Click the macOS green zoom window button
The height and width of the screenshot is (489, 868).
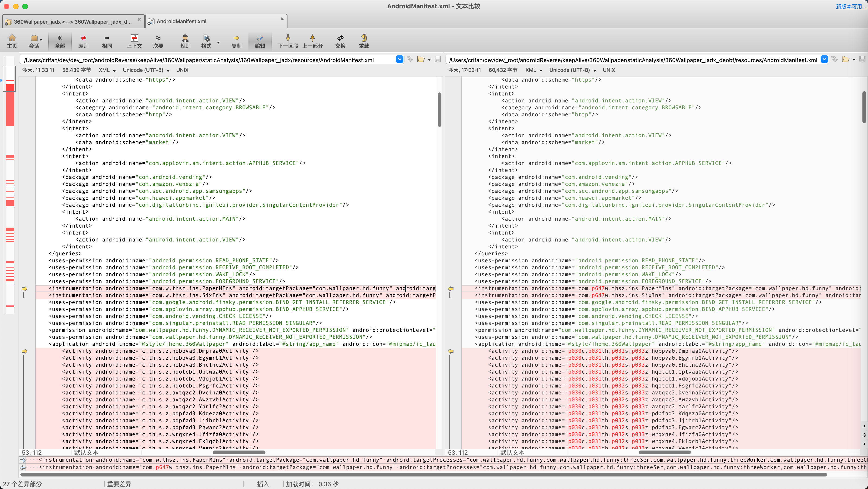coord(25,6)
